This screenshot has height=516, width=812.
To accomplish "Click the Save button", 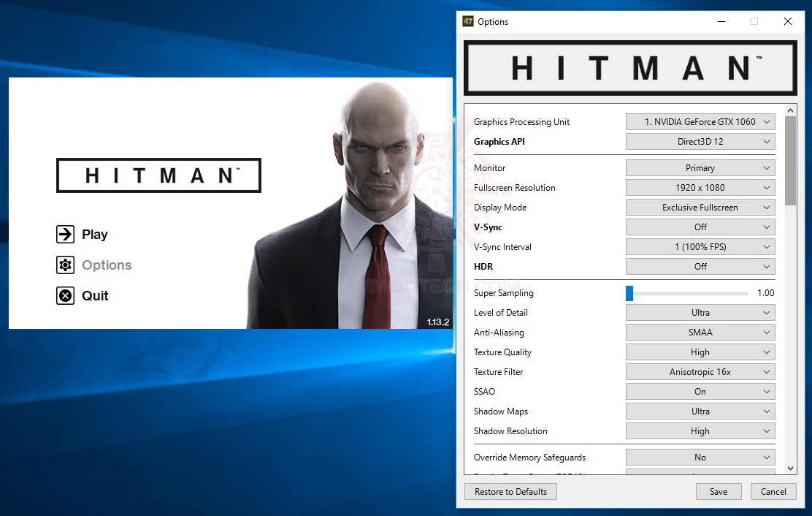I will pyautogui.click(x=719, y=491).
